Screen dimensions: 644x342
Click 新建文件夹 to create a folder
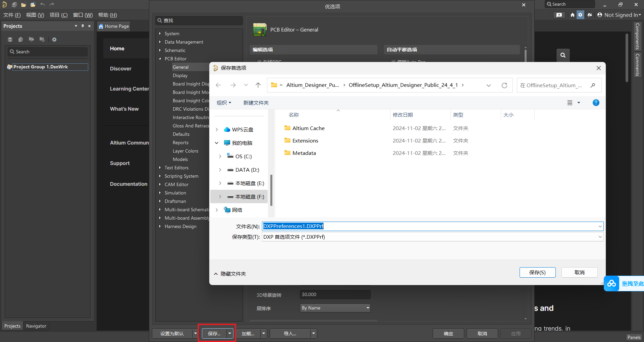pos(256,103)
